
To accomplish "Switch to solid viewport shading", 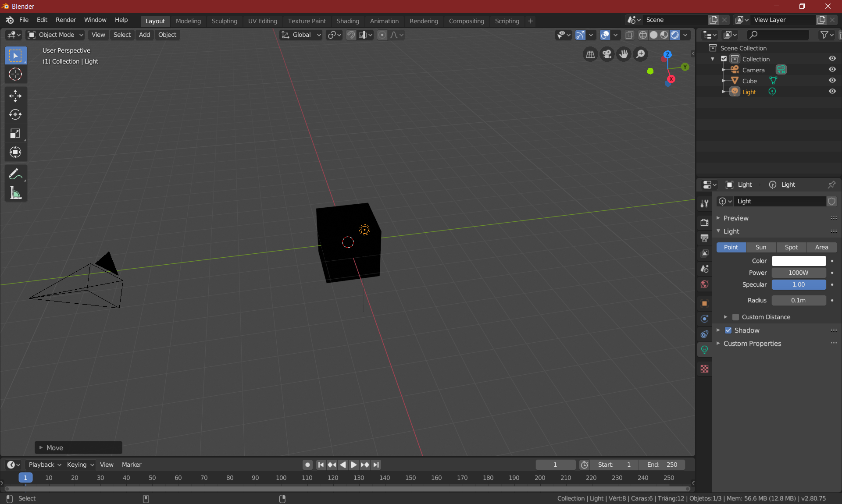I will click(653, 35).
